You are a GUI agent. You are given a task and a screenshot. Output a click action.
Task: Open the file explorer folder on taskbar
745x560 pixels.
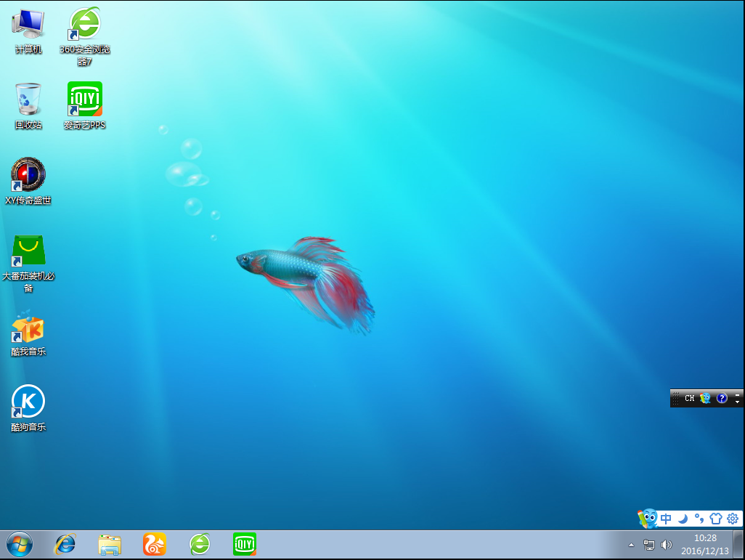tap(110, 544)
